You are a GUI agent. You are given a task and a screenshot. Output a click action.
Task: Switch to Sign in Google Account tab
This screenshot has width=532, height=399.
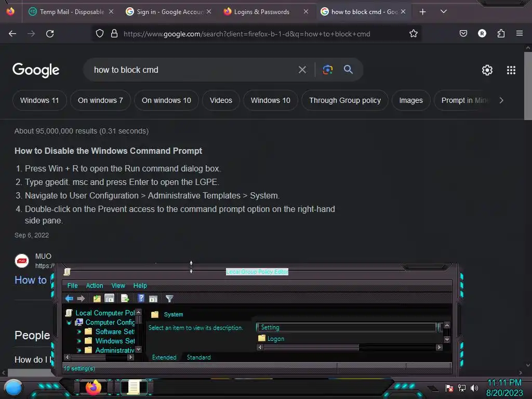(169, 12)
